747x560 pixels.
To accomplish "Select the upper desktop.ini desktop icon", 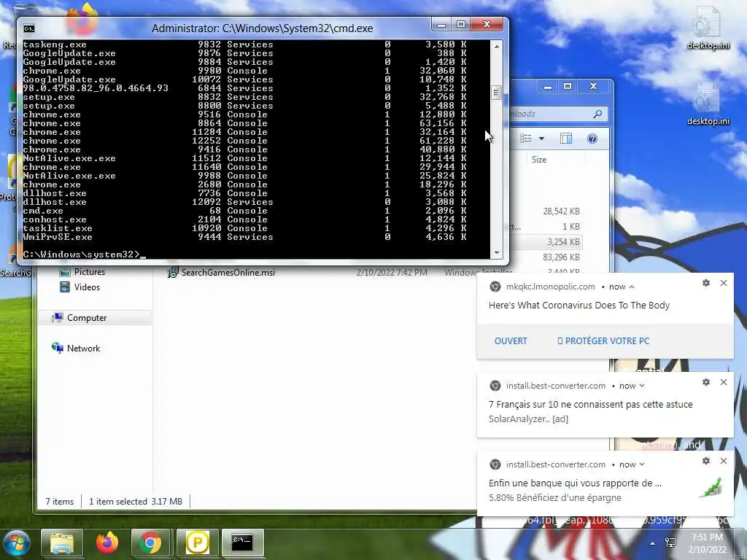I will tap(708, 28).
